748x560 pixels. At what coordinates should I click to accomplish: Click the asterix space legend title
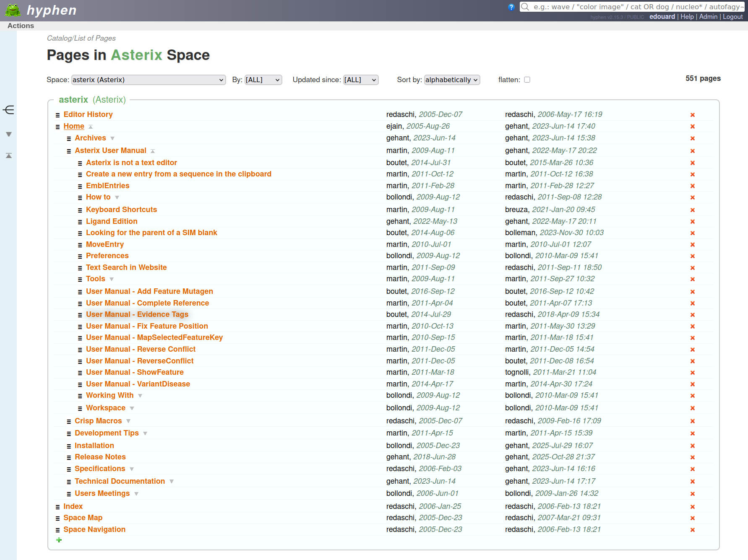(92, 100)
